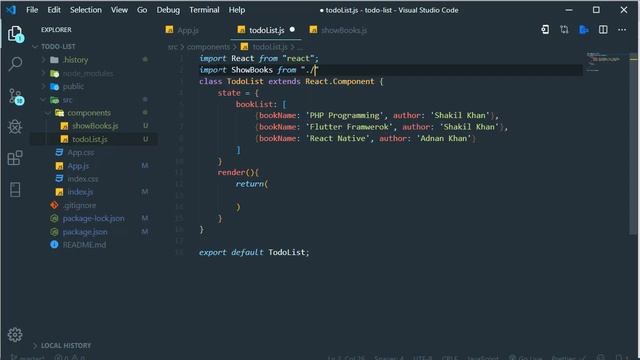Open the Terminal menu
The width and height of the screenshot is (640, 360).
tap(204, 10)
